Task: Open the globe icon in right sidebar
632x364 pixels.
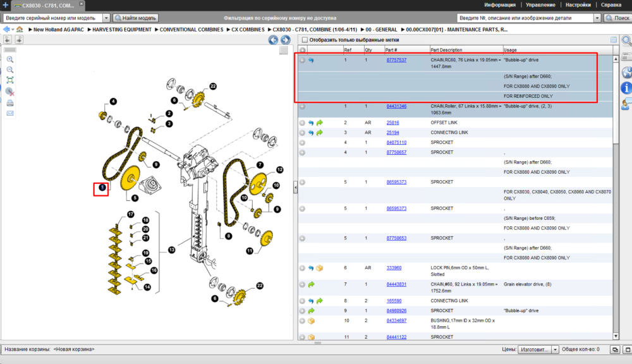Action: [x=626, y=73]
